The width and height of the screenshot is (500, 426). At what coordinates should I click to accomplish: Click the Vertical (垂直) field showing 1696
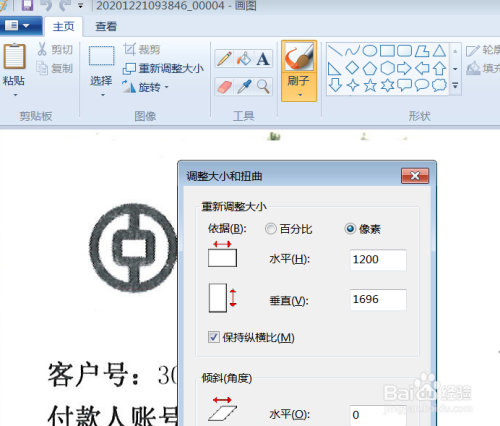[378, 299]
